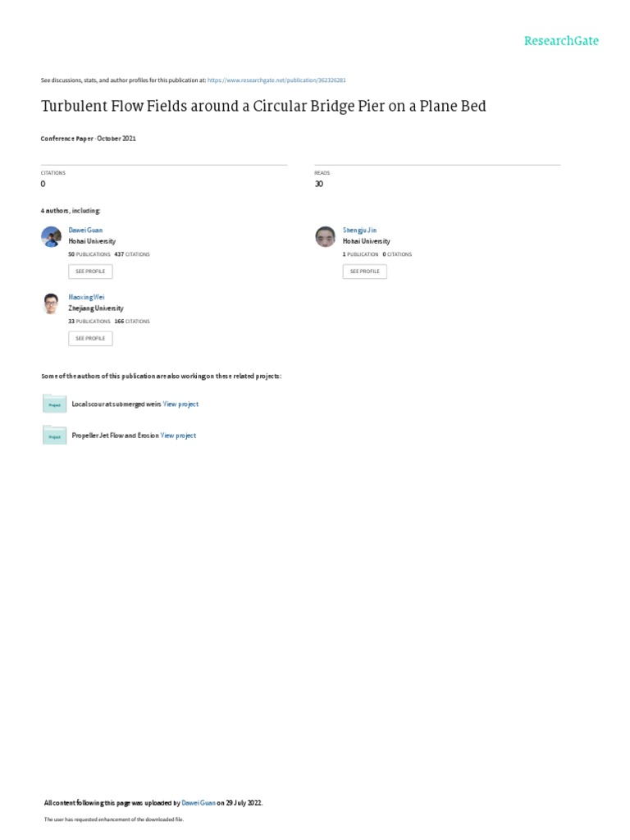Open Haoxing Wei author name link
This screenshot has width=630, height=840.
86,297
